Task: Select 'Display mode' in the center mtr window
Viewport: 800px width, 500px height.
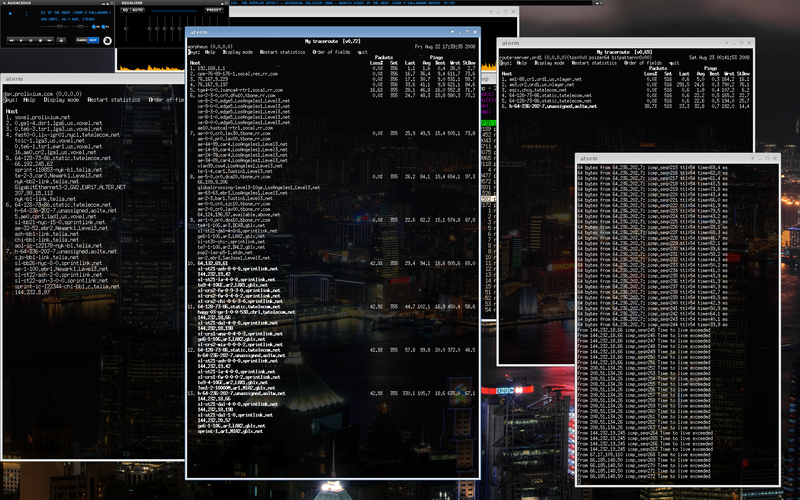Action: click(x=237, y=52)
